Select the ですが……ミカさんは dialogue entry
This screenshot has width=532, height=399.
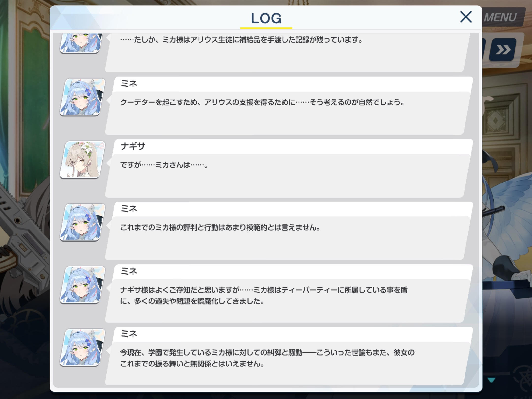tap(289, 168)
